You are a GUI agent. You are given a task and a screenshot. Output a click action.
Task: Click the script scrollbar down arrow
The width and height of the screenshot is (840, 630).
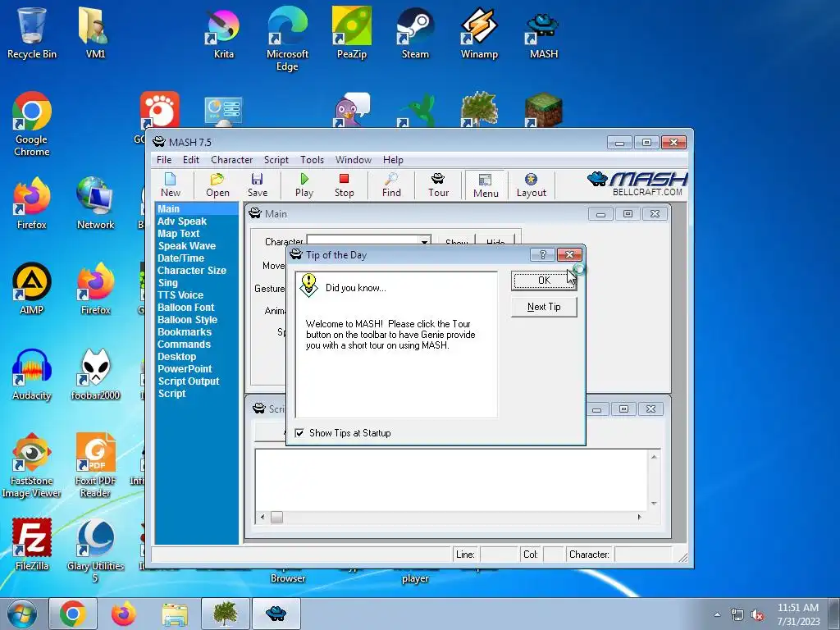coord(654,504)
